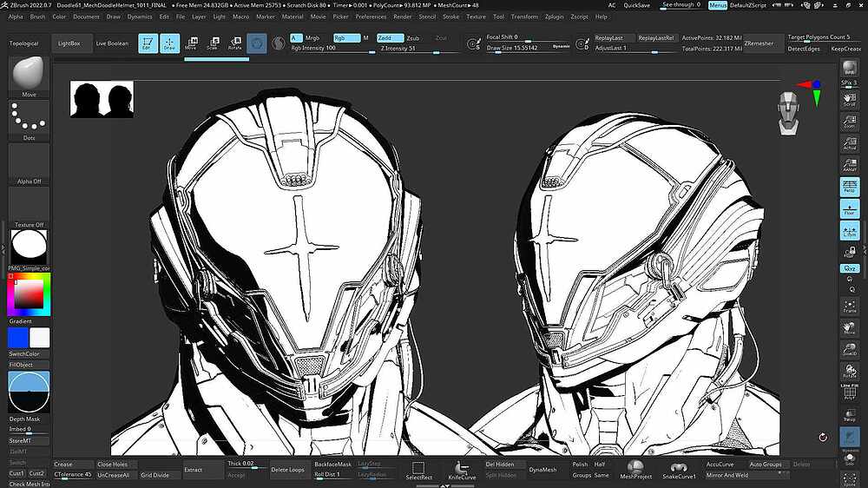
Task: Click the right-shelf Rotate view icon
Action: pos(850,371)
